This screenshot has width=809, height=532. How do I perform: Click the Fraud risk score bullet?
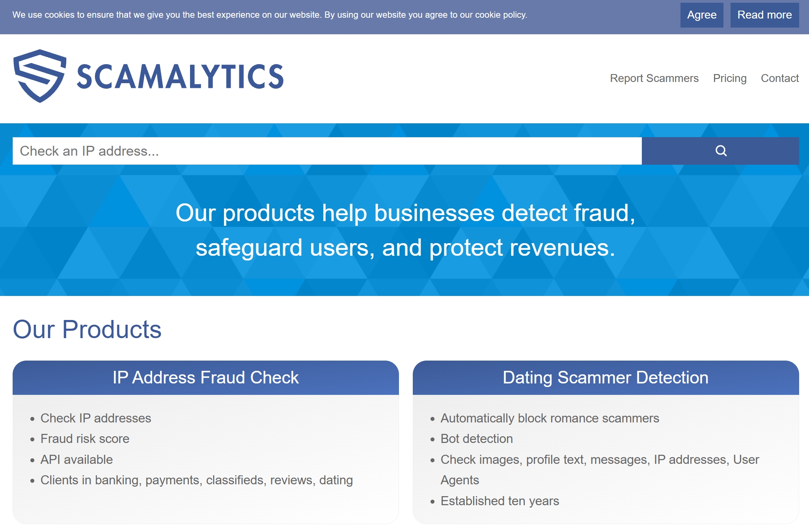(85, 439)
